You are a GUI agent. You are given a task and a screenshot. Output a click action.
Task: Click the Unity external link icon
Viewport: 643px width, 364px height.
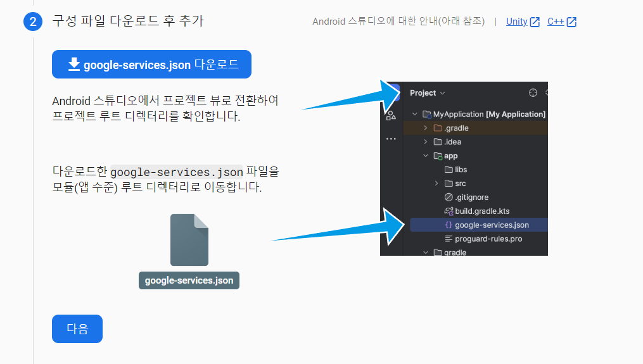[x=535, y=22]
